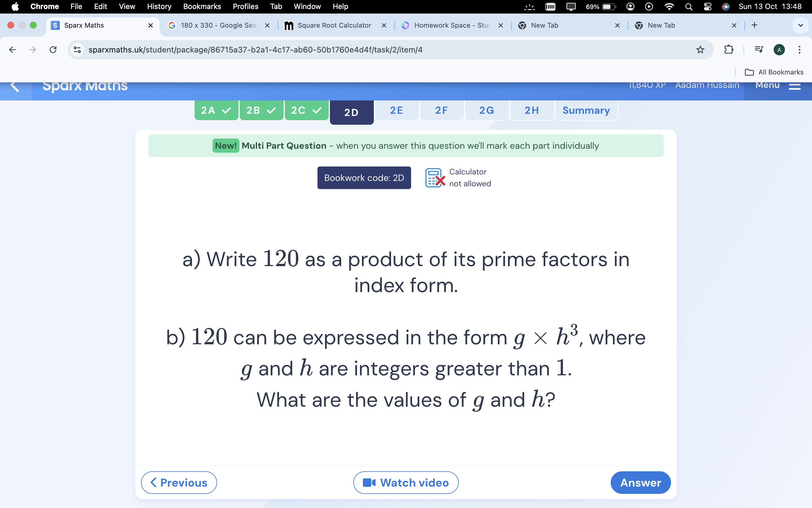Go to task 2H
The height and width of the screenshot is (508, 812).
click(x=532, y=110)
